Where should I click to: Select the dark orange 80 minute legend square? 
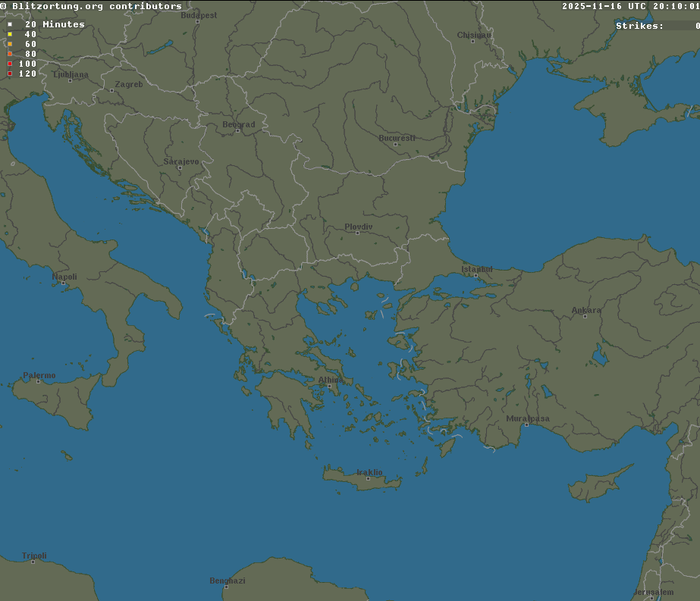9,54
